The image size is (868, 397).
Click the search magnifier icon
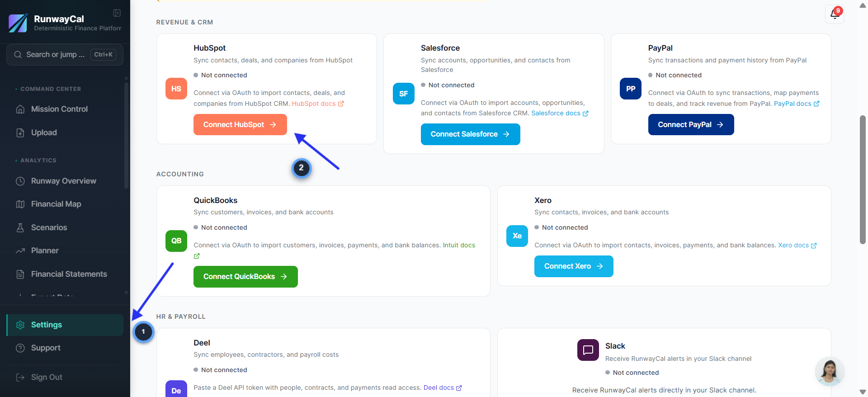(18, 54)
